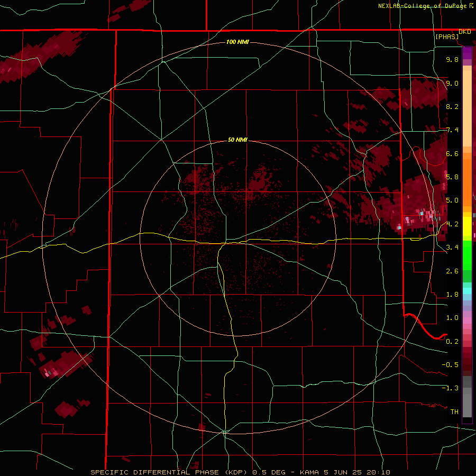Click the bright green color bar segment
This screenshot has height=476, width=476.
point(467,255)
